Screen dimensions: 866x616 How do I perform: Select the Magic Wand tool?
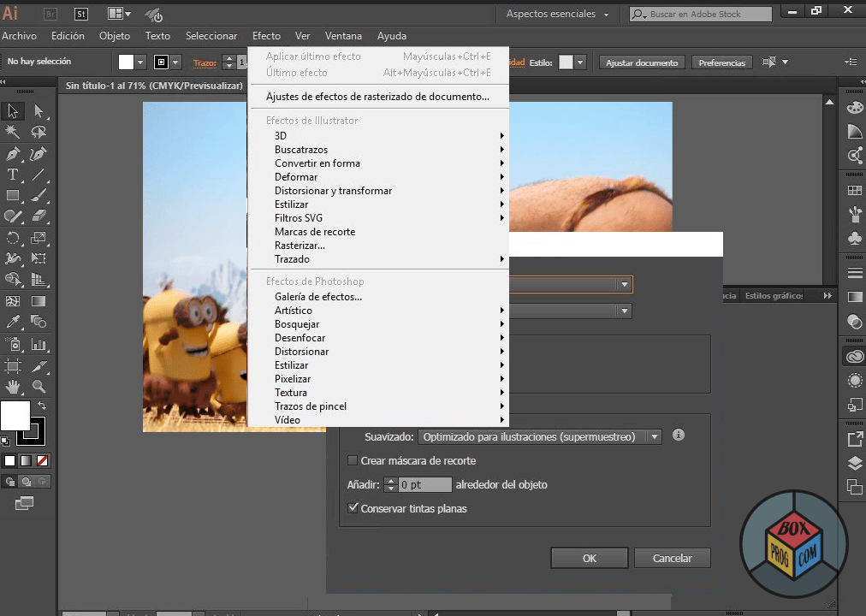12,131
